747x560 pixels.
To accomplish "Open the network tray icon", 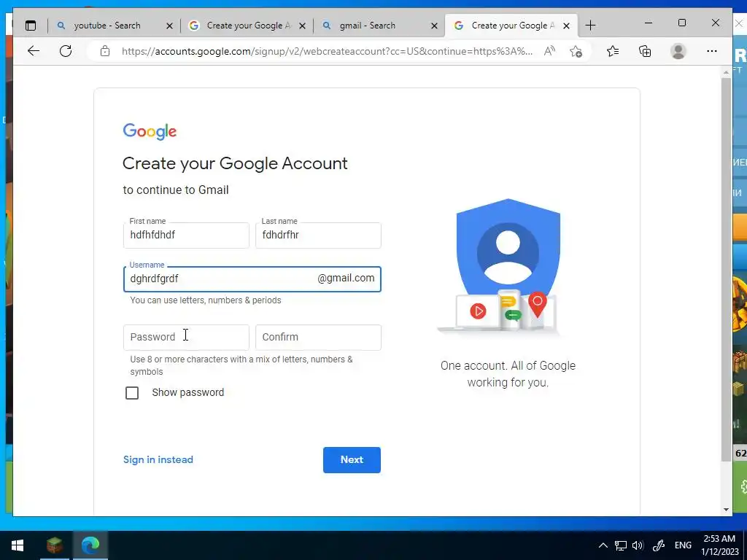I will tap(620, 545).
